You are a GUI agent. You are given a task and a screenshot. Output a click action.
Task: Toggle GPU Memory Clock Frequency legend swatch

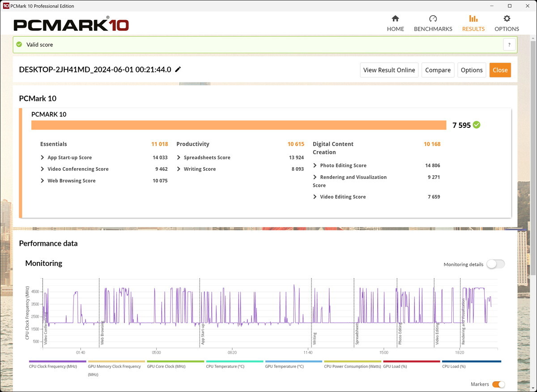[x=116, y=361]
